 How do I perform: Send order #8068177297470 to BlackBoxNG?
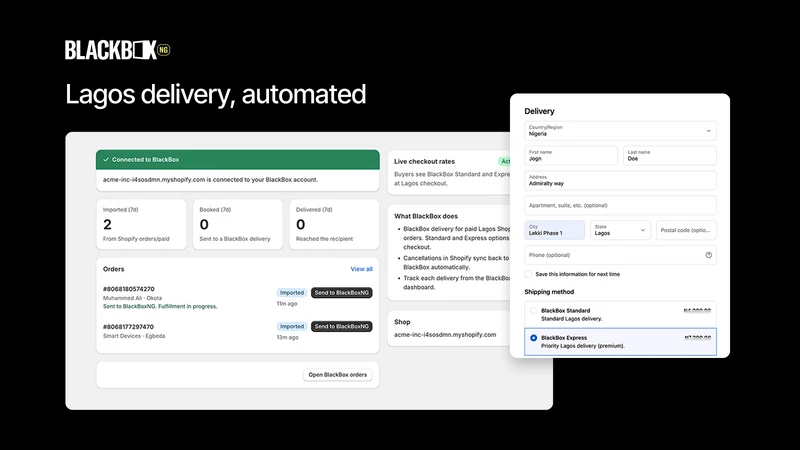[x=342, y=327]
